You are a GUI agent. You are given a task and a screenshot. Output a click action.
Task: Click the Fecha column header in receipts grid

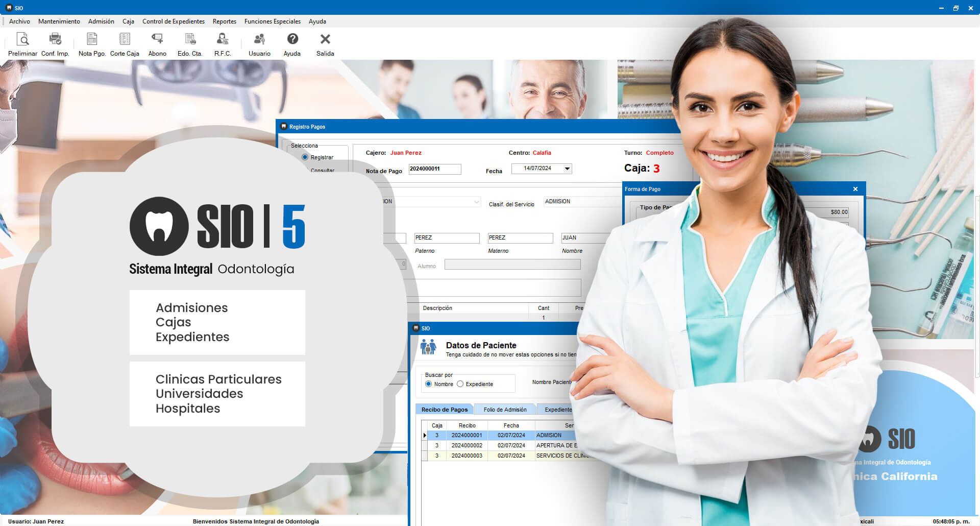[x=511, y=425]
